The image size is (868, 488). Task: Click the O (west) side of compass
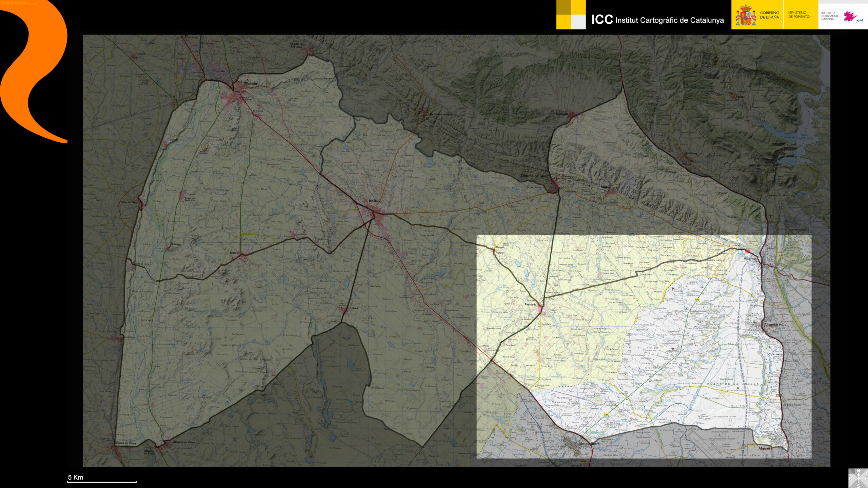850,478
